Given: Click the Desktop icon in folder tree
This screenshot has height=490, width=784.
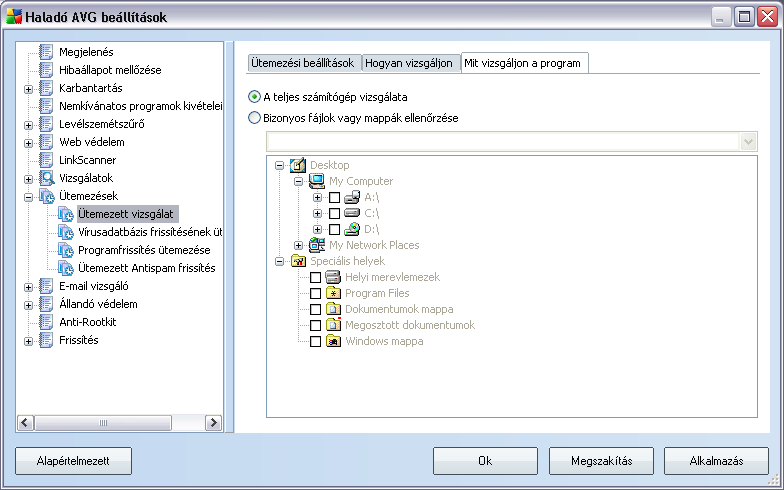Looking at the screenshot, I should click(298, 164).
